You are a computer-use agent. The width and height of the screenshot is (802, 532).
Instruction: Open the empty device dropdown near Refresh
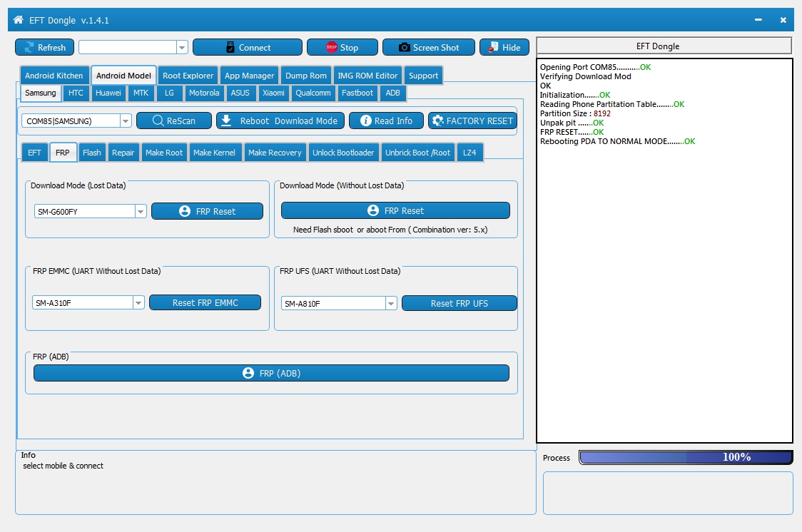point(181,48)
